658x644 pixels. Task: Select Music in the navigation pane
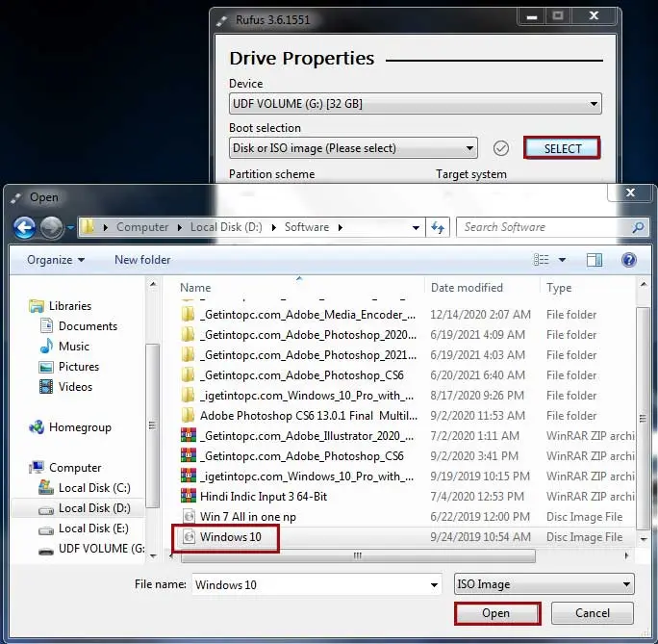74,347
